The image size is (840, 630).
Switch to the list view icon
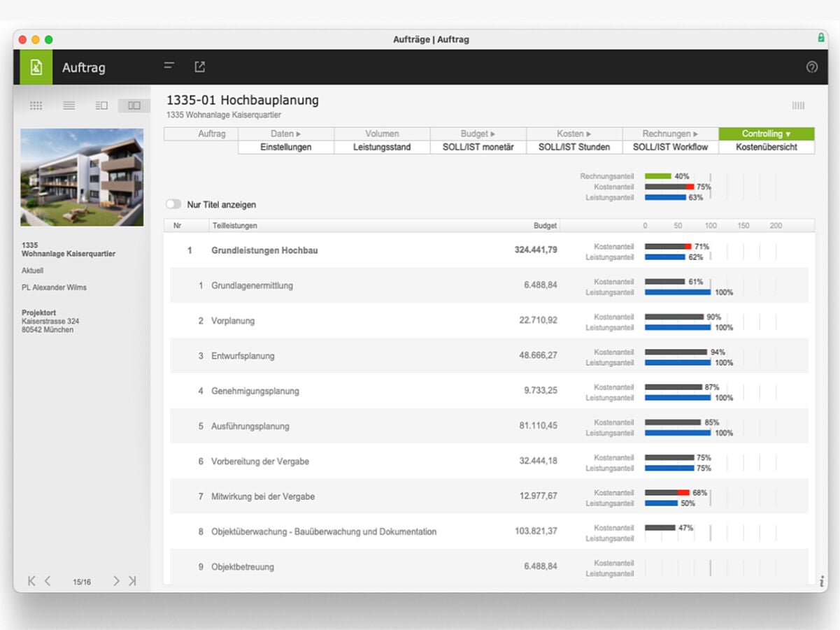point(69,106)
